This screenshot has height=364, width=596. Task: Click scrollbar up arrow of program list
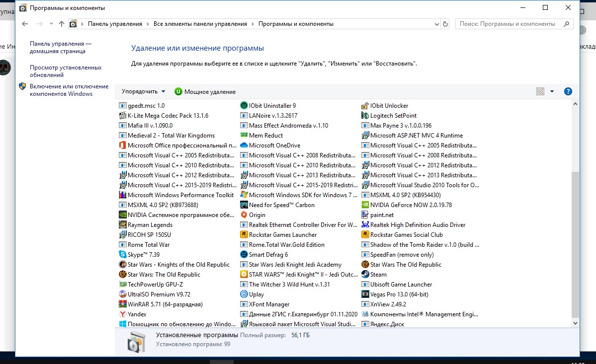tap(575, 104)
